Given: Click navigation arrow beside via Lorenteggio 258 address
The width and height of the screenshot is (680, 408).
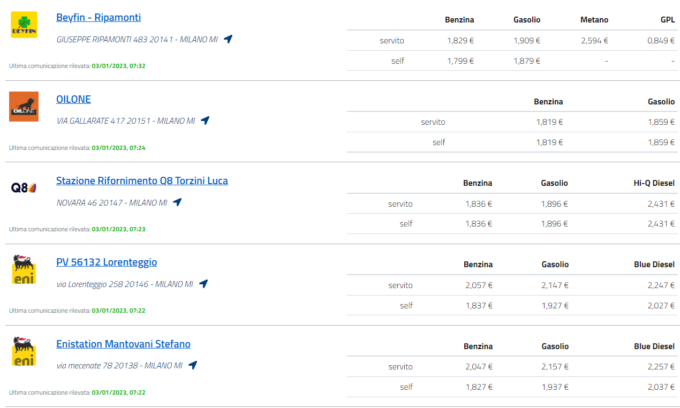Looking at the screenshot, I should [203, 284].
